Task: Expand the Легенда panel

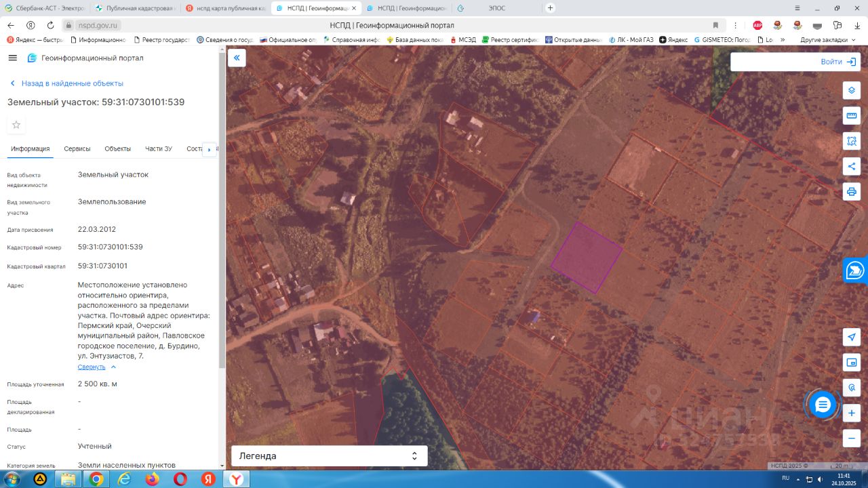Action: [330, 456]
